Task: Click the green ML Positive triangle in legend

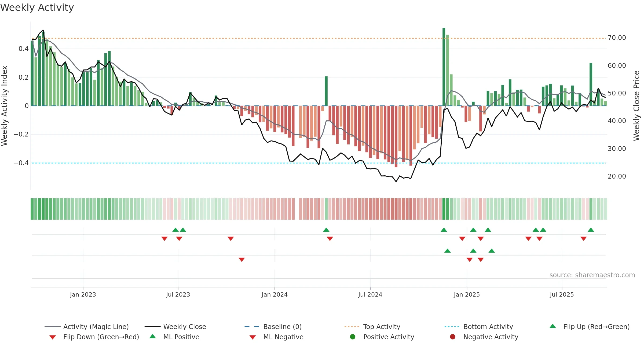Action: click(152, 336)
